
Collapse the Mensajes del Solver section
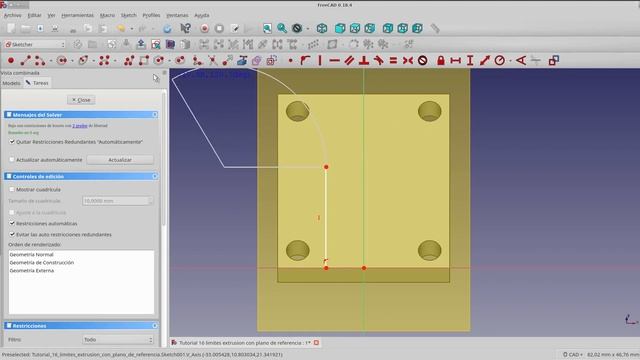coord(155,115)
